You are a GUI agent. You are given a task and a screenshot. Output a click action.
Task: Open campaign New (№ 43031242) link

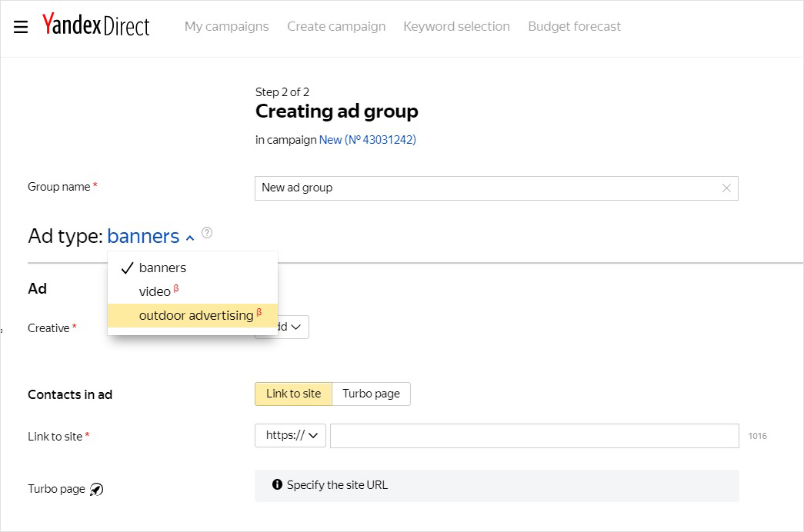(367, 140)
